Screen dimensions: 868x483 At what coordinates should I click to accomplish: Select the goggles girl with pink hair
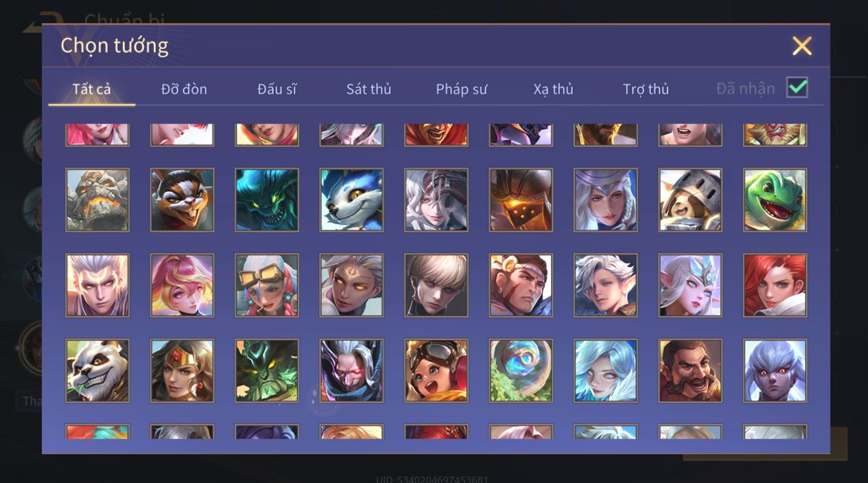[267, 285]
